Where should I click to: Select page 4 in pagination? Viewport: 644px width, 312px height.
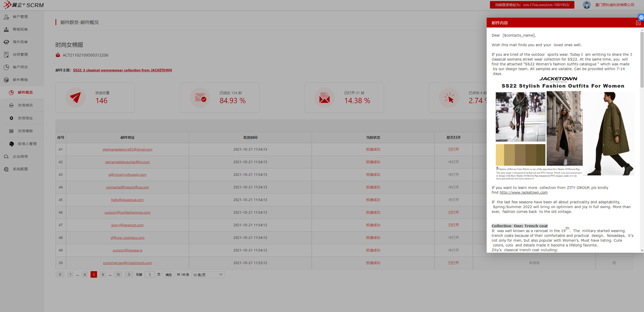(85, 275)
